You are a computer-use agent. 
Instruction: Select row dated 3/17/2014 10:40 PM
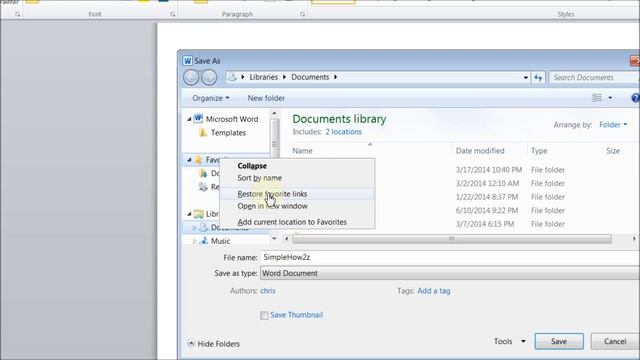pos(489,170)
